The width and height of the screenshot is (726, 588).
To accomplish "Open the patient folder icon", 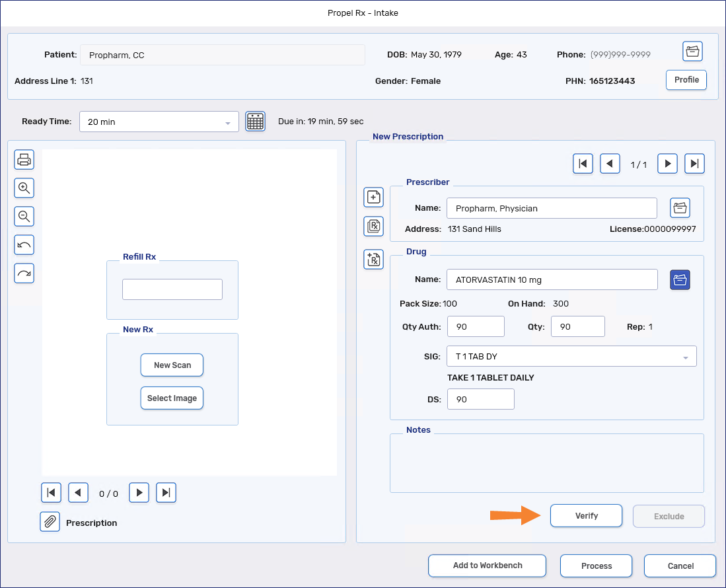I will pos(692,52).
